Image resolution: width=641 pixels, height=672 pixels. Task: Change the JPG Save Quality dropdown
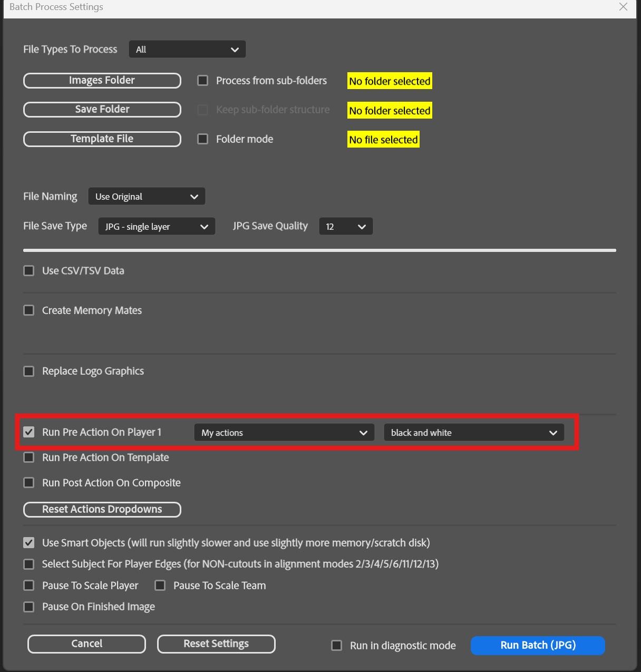[x=346, y=227]
